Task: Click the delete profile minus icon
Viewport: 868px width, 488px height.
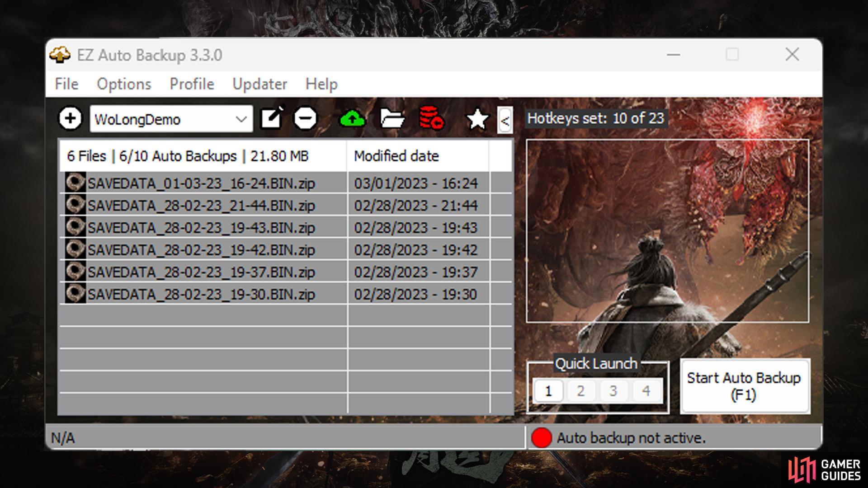Action: point(305,118)
